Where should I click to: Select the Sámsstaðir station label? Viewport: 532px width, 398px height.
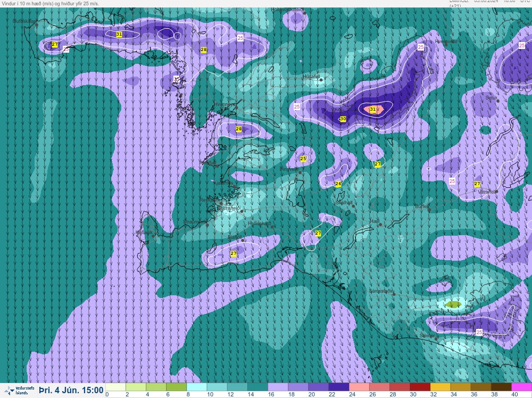[381, 291]
